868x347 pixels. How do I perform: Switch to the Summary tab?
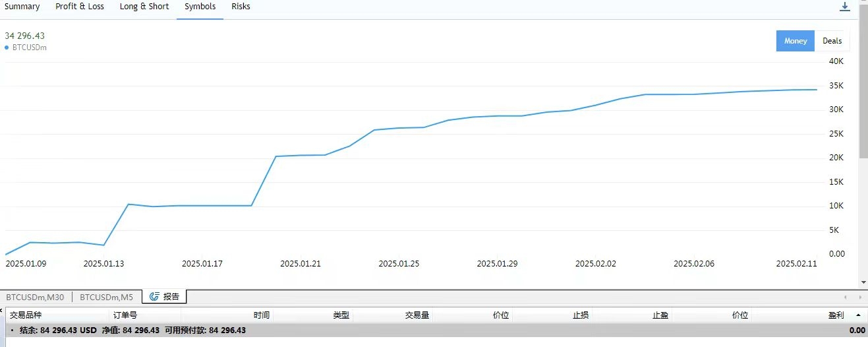(22, 7)
